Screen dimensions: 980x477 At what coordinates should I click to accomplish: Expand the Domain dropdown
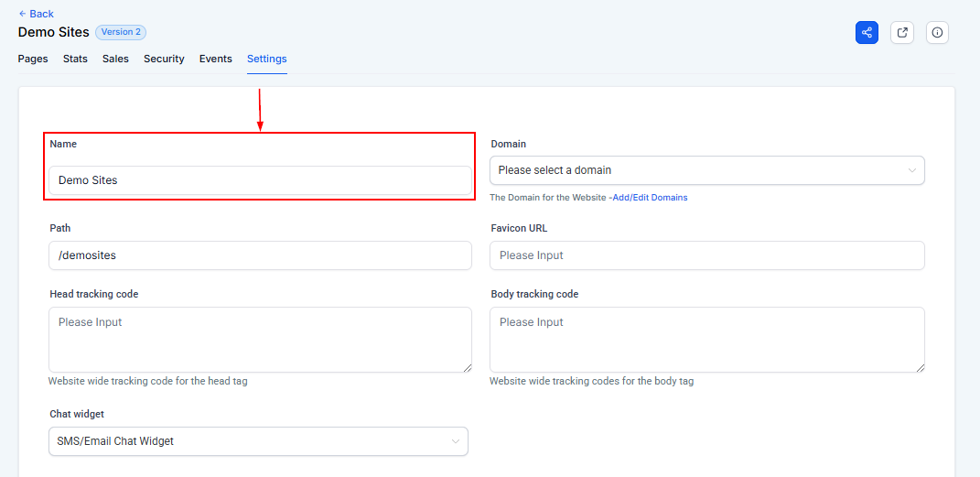(695, 170)
